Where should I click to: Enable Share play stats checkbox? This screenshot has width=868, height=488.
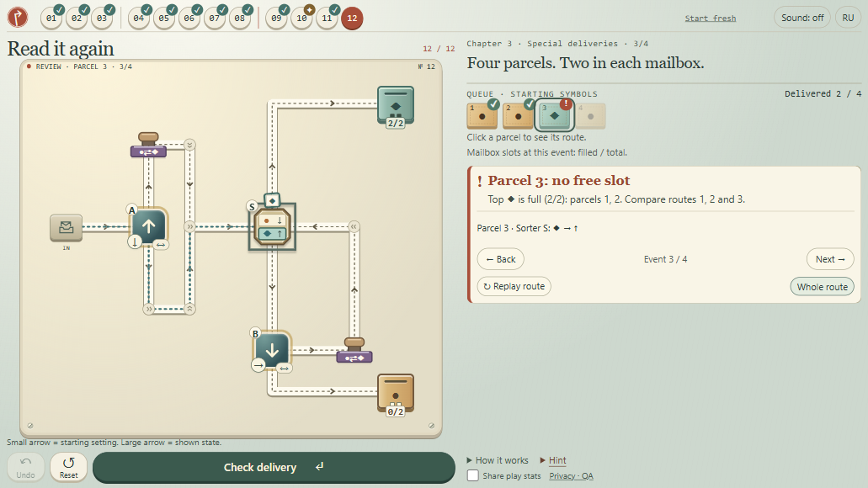pos(473,476)
